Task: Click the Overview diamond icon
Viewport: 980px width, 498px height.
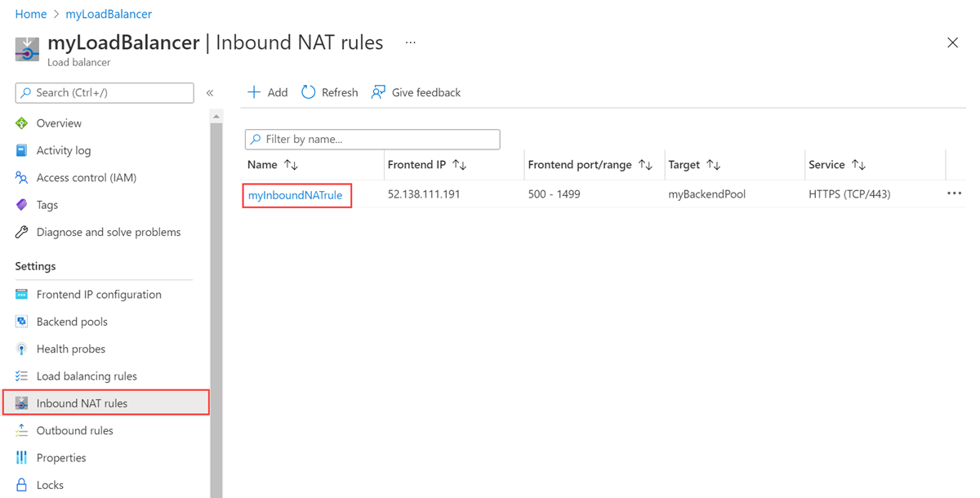Action: pos(22,123)
